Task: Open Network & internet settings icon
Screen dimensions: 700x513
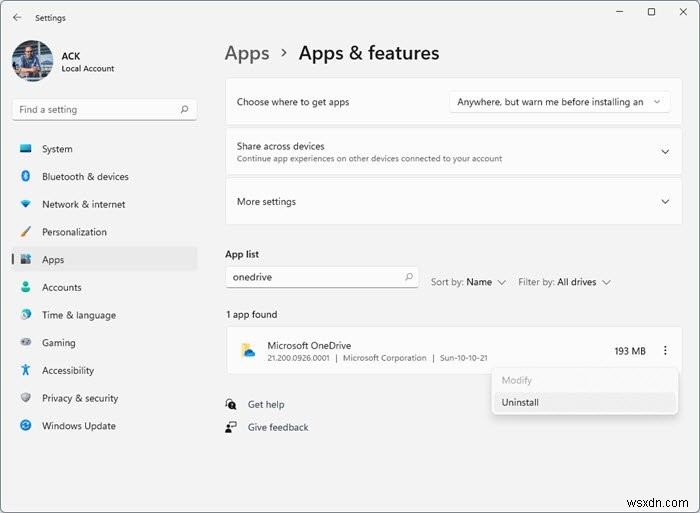Action: pyautogui.click(x=26, y=204)
